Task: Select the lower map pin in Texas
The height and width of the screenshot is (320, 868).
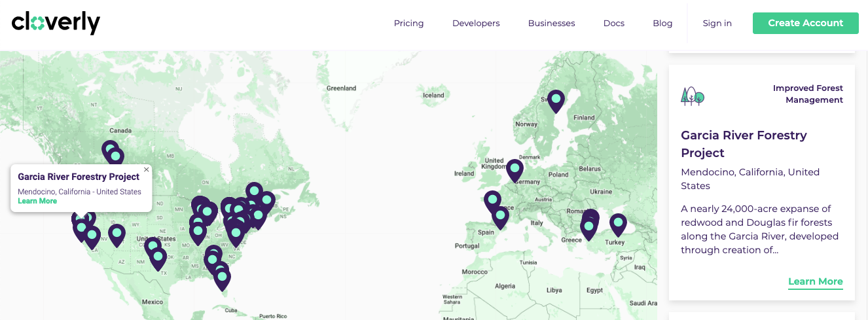Action: coord(158,258)
